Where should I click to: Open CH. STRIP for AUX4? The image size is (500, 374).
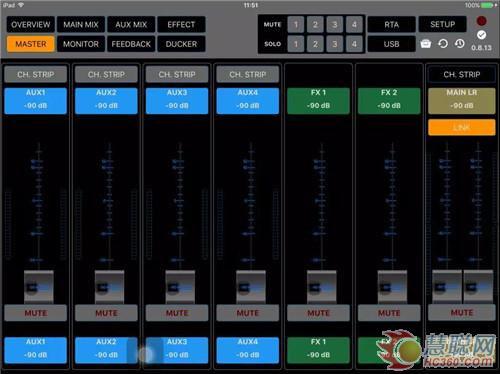click(x=248, y=74)
